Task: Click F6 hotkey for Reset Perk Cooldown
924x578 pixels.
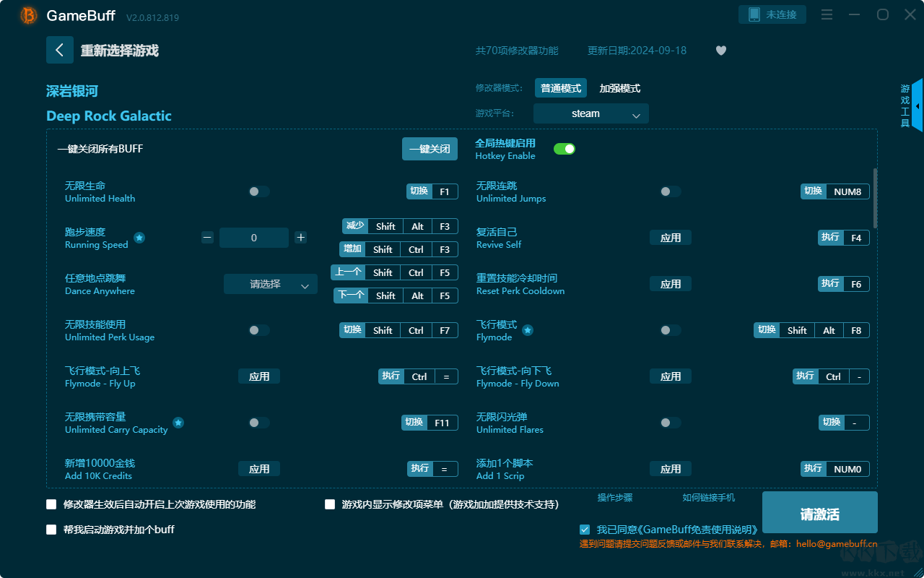Action: click(856, 284)
